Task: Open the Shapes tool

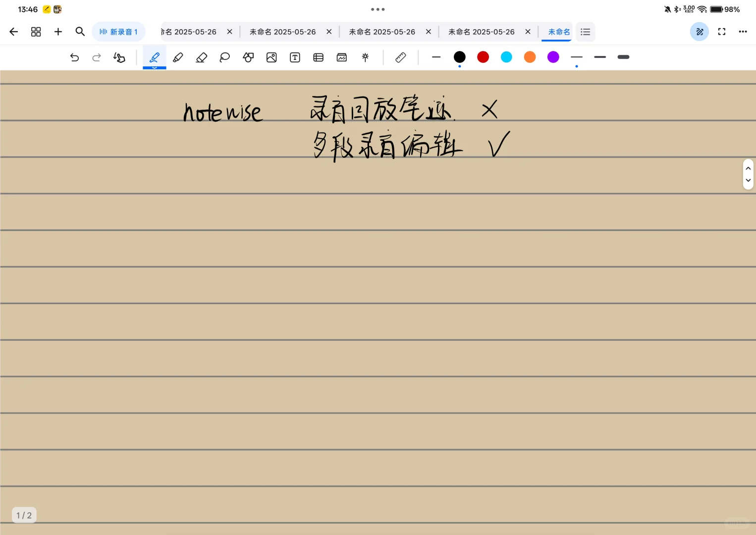Action: pos(248,57)
